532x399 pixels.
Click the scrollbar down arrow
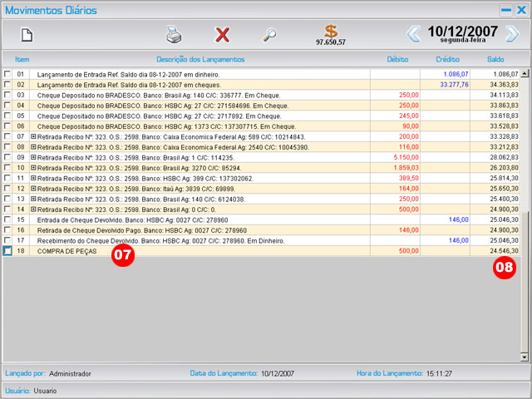coord(524,357)
